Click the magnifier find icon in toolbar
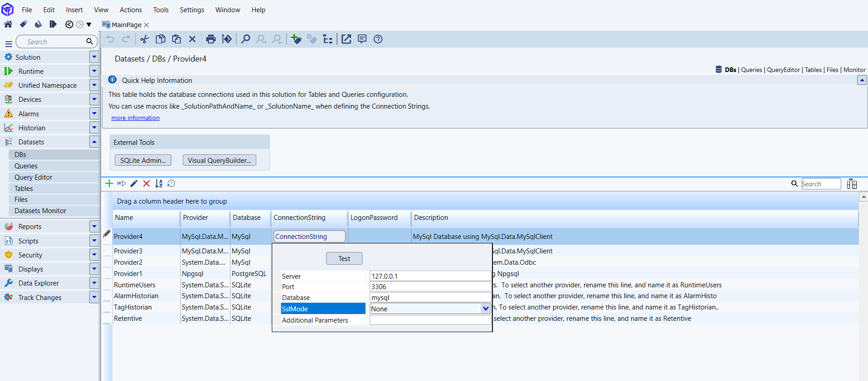The image size is (868, 381). point(246,39)
